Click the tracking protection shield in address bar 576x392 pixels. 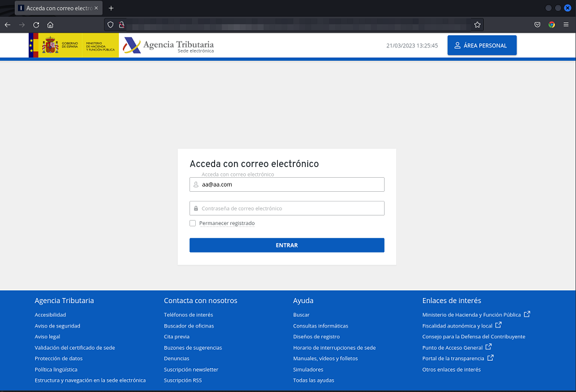pyautogui.click(x=110, y=24)
